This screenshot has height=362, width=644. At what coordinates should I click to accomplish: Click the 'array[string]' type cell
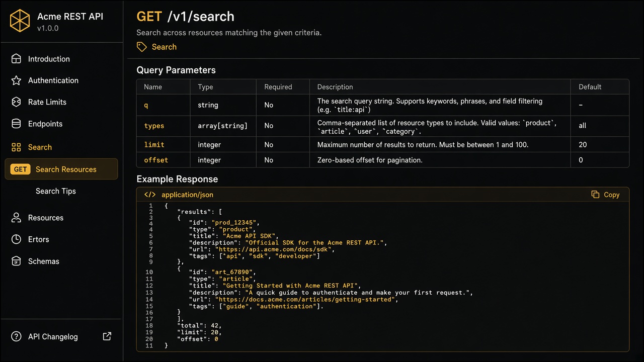coord(222,126)
